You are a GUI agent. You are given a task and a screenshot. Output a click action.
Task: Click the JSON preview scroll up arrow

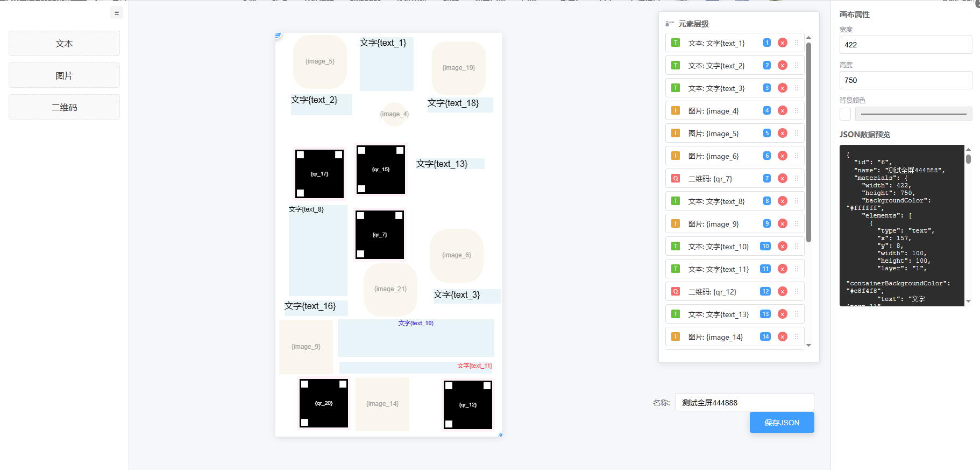[x=968, y=149]
